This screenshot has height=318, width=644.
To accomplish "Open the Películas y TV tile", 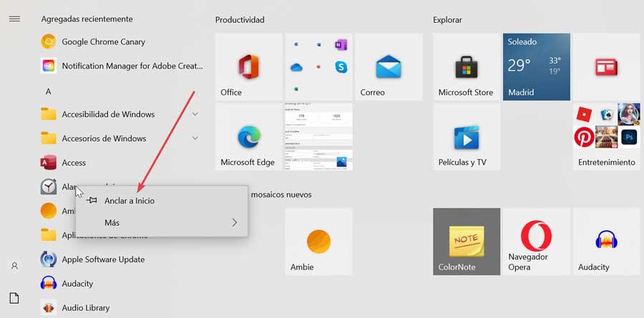I will coord(467,136).
